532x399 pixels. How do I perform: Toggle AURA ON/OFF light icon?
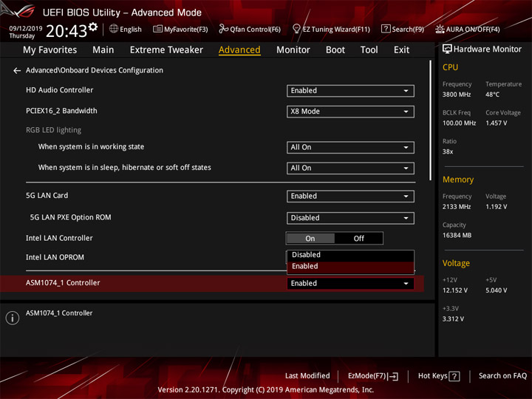[x=440, y=29]
